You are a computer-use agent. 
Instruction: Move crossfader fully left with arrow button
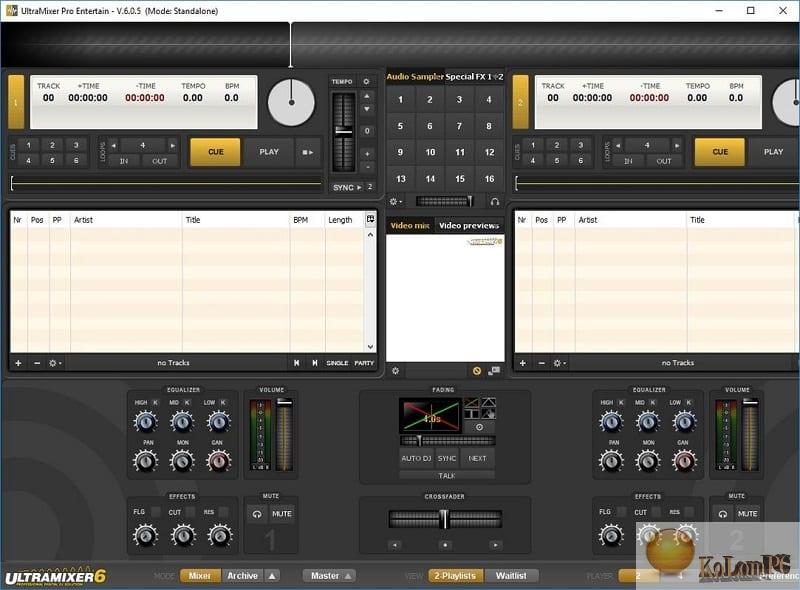click(x=394, y=545)
